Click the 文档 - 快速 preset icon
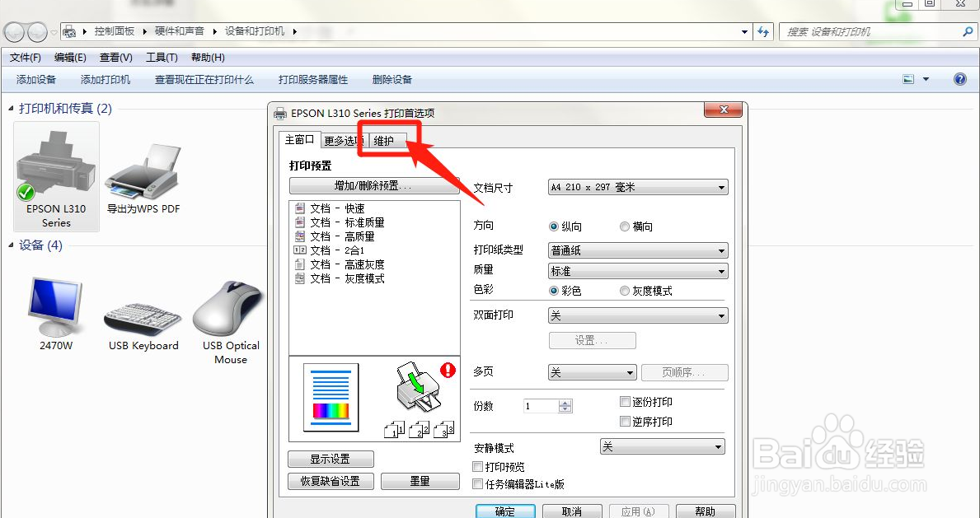Image resolution: width=980 pixels, height=518 pixels. (300, 208)
